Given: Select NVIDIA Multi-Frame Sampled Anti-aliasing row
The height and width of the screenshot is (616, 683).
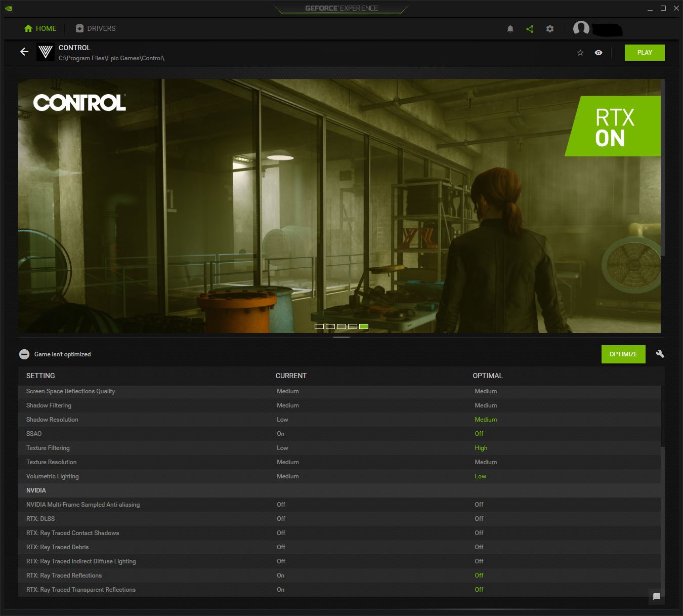Looking at the screenshot, I should coord(339,505).
